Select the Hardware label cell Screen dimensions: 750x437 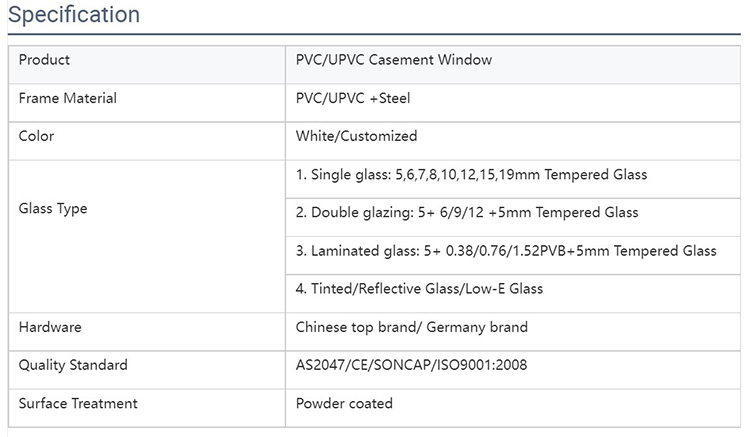click(147, 332)
